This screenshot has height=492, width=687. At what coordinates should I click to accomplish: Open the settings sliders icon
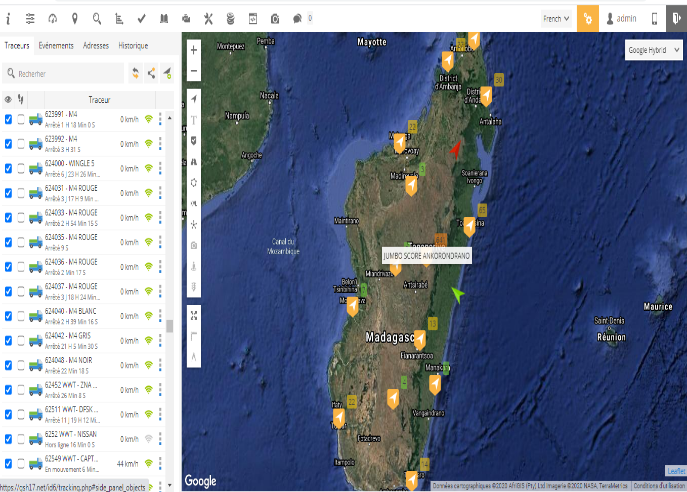point(30,18)
